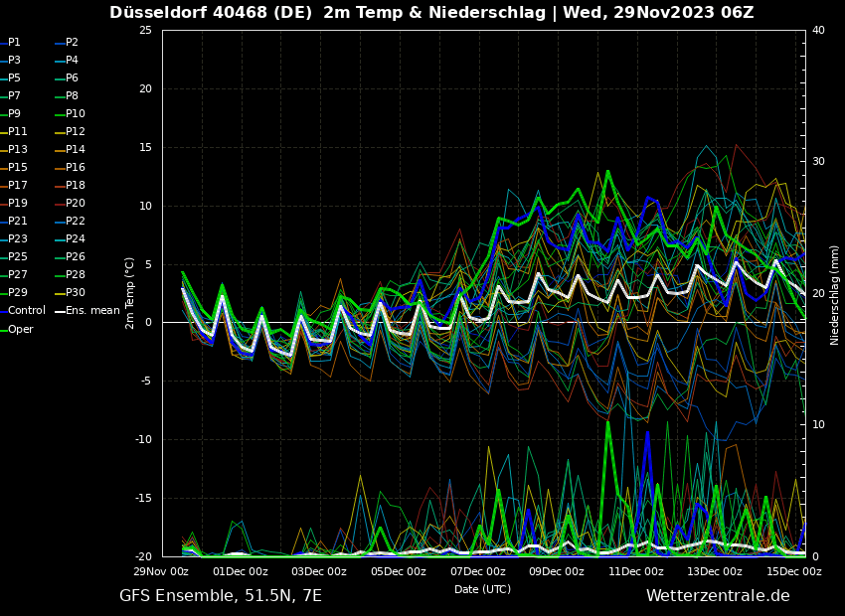Select the P10 legend entry
Image resolution: width=845 pixels, height=616 pixels.
pos(75,114)
